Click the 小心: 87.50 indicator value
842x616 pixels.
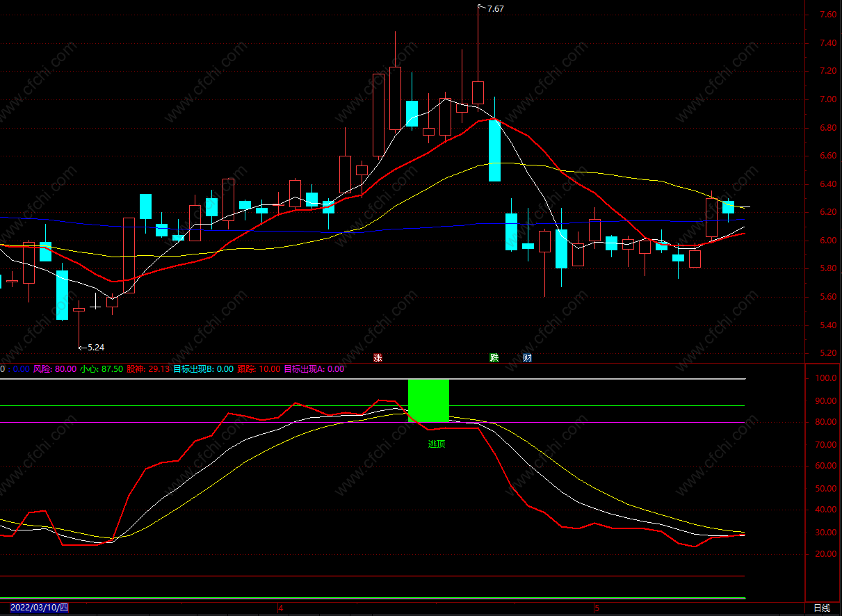102,369
